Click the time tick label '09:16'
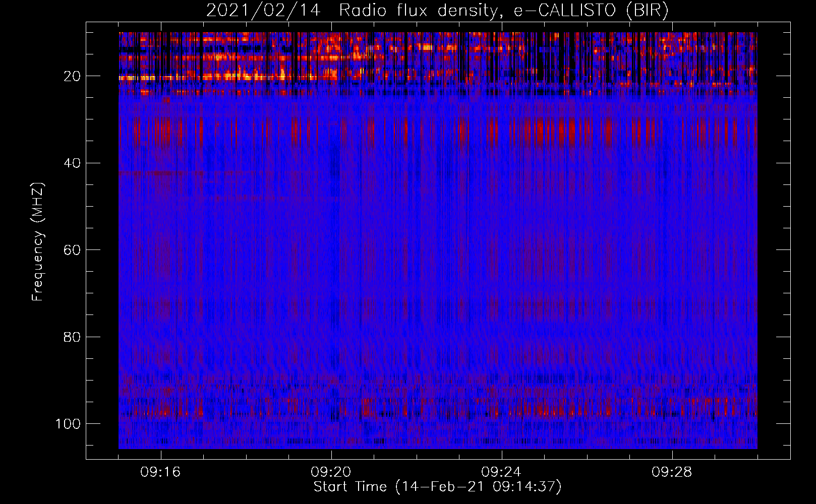This screenshot has height=504, width=816. 161,472
